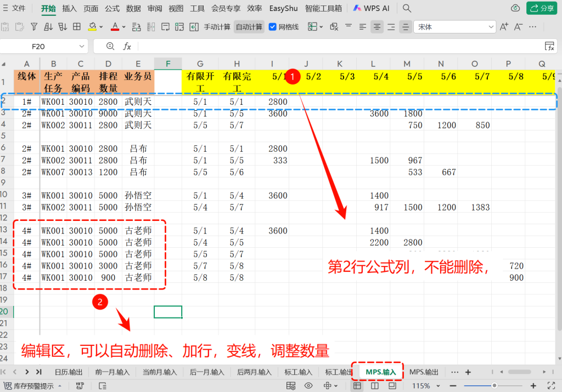Click in the formula bar input
This screenshot has width=562, height=392.
[339, 46]
